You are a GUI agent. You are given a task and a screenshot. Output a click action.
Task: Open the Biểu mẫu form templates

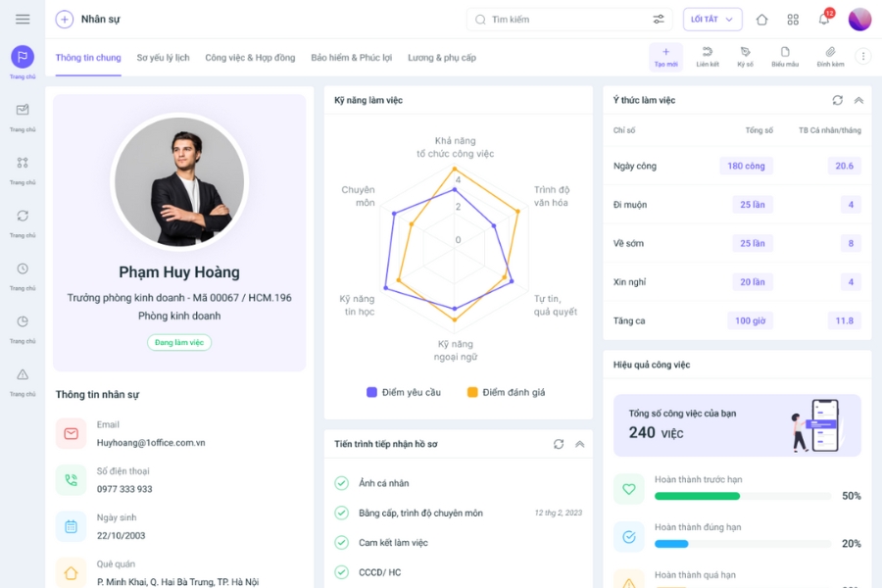coord(787,56)
